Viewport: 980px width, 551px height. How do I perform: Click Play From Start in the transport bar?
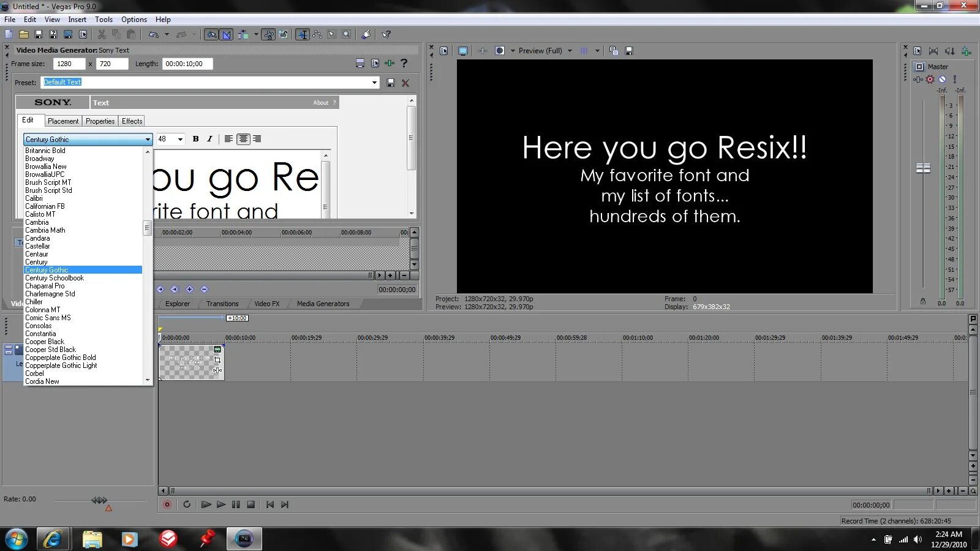tap(206, 504)
